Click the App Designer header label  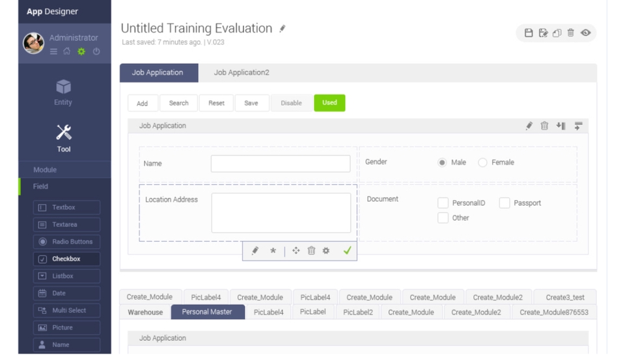(52, 12)
